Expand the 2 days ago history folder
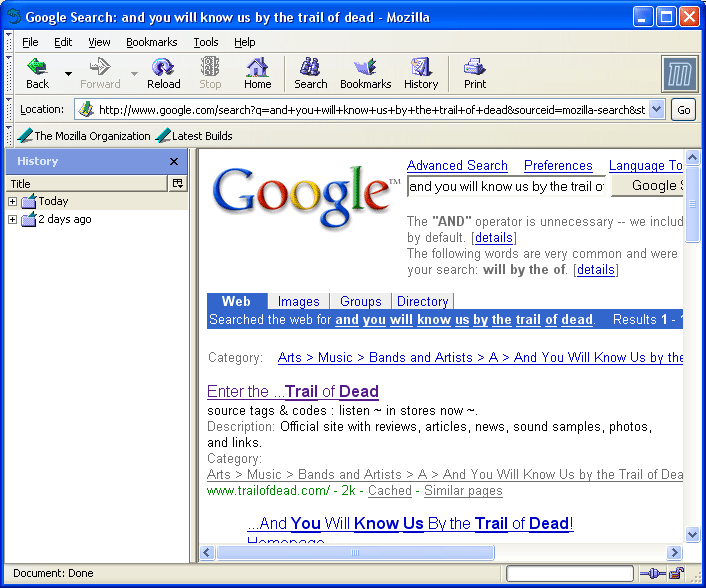This screenshot has width=706, height=588. tap(13, 219)
